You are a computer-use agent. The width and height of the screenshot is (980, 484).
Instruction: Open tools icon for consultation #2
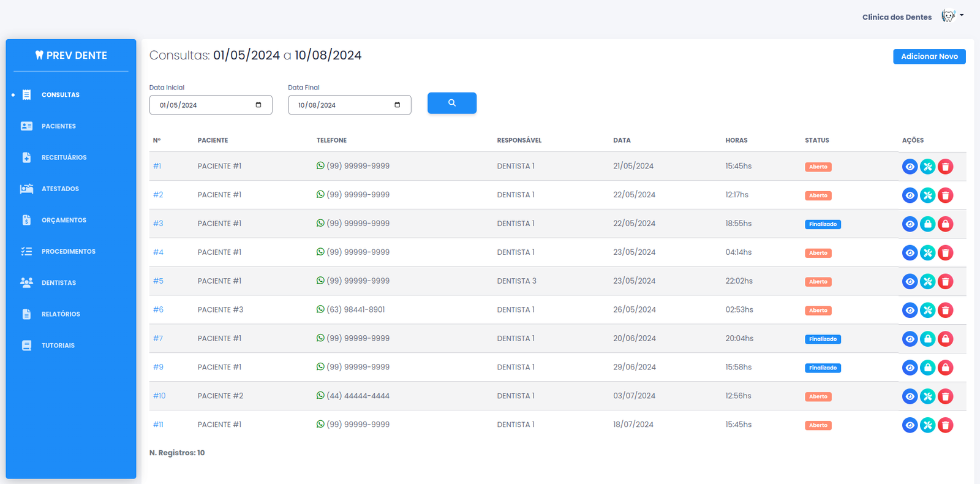tap(927, 195)
